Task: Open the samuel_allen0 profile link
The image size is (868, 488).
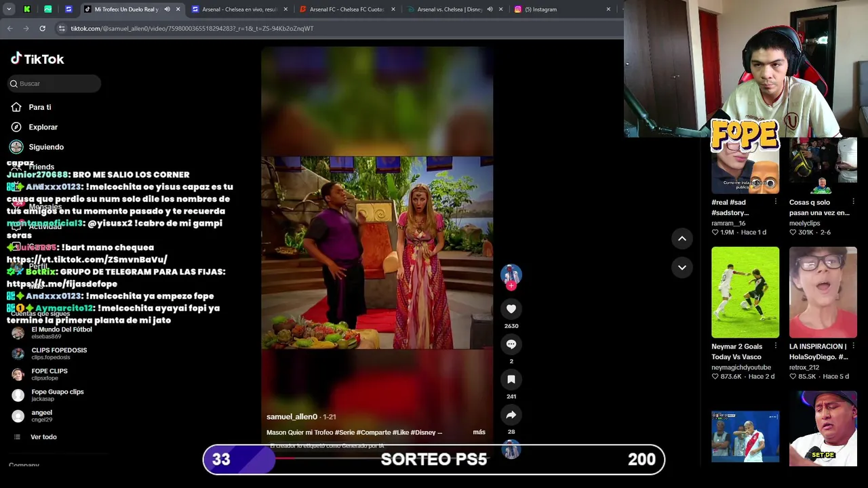Action: [292, 417]
